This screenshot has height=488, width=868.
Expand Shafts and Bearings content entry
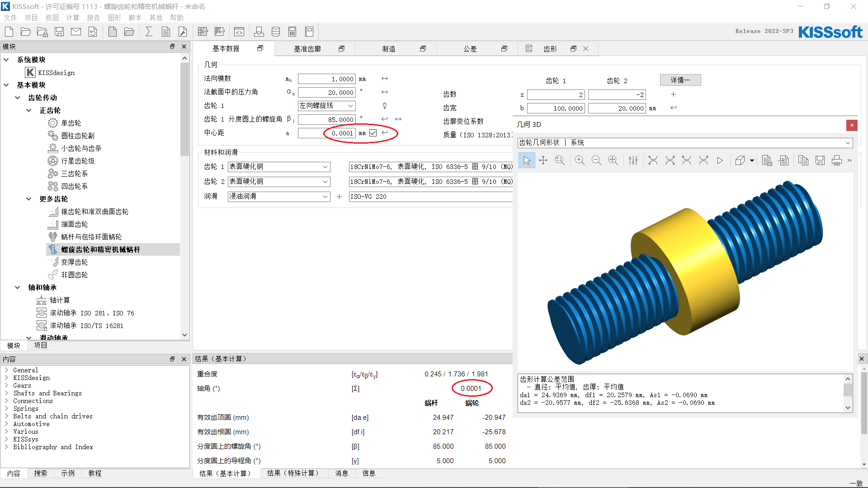pyautogui.click(x=6, y=393)
